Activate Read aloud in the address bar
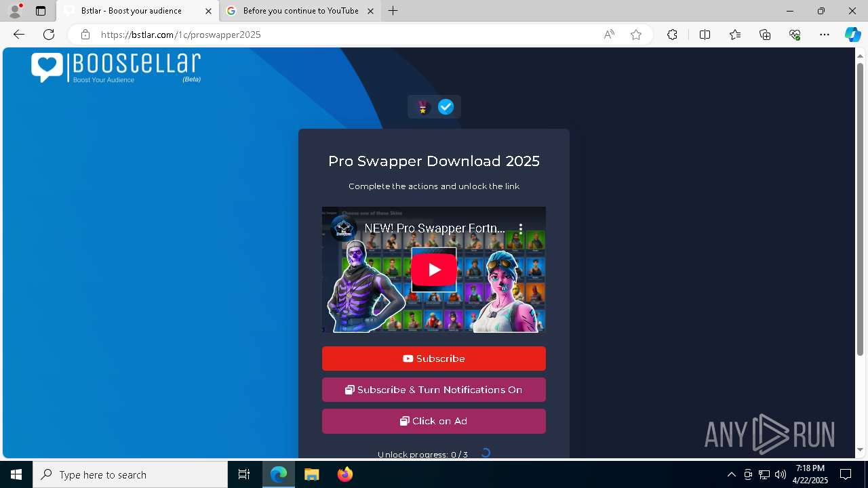Viewport: 868px width, 488px height. pyautogui.click(x=609, y=35)
